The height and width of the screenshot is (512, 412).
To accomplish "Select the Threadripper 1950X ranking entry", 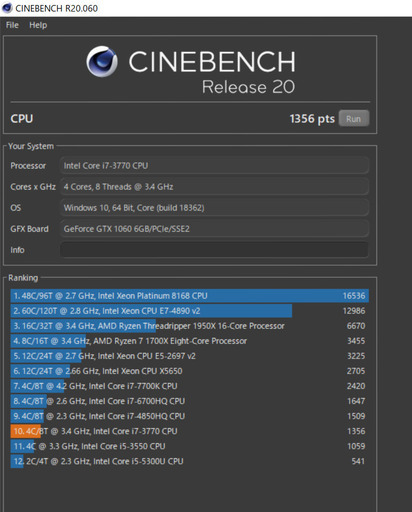I will tap(189, 326).
